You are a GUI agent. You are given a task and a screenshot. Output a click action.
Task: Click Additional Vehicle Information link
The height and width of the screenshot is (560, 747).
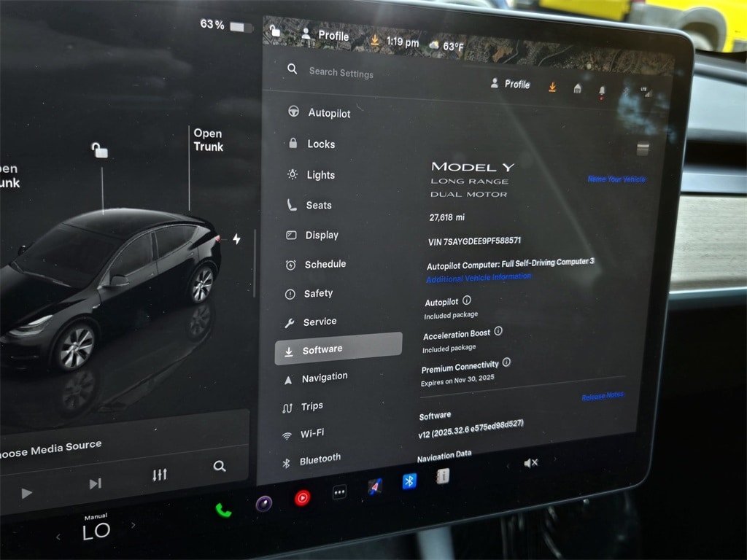479,278
